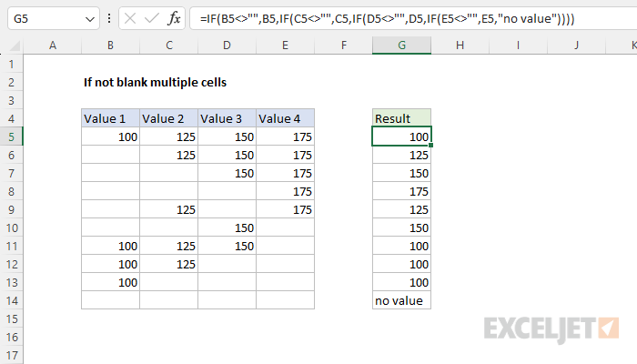The image size is (637, 364).
Task: Select row 5 header
Action: coord(11,136)
